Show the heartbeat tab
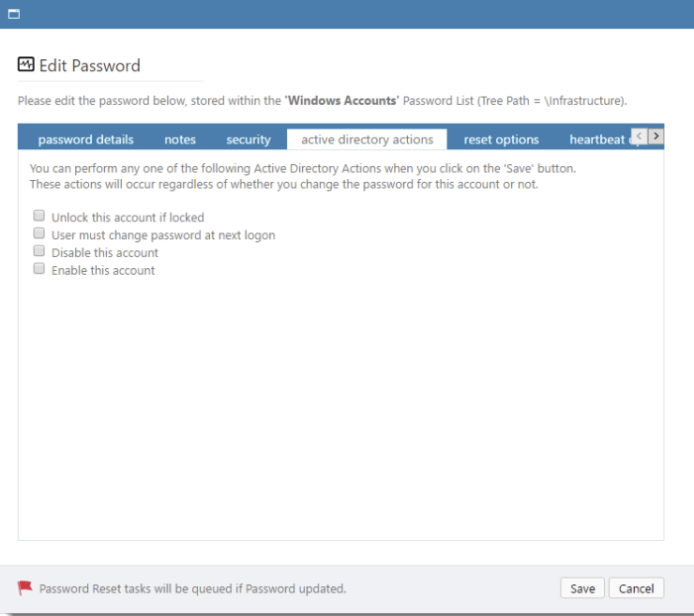The width and height of the screenshot is (694, 616). coord(597,140)
